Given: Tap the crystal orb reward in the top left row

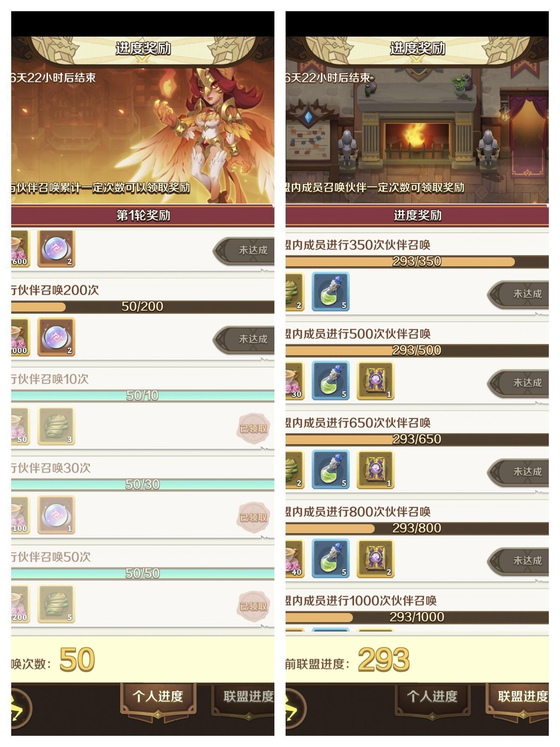Looking at the screenshot, I should coord(56,248).
